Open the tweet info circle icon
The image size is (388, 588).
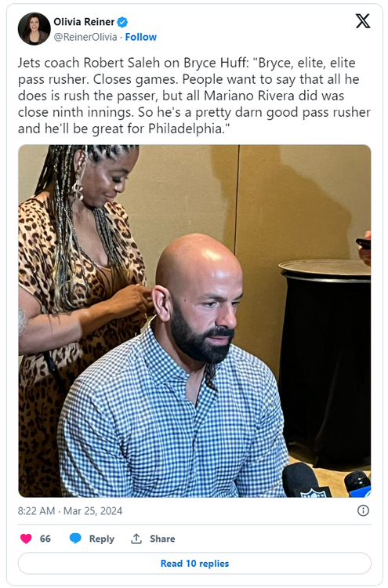(363, 510)
